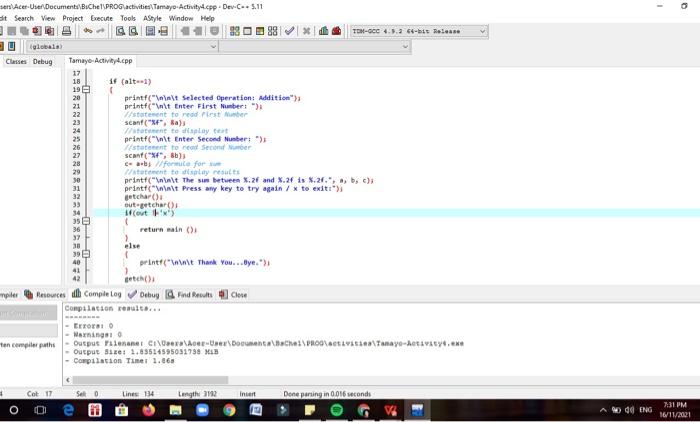Click the 'out=getchar();' code line
The height and width of the screenshot is (422, 700).
tap(151, 205)
